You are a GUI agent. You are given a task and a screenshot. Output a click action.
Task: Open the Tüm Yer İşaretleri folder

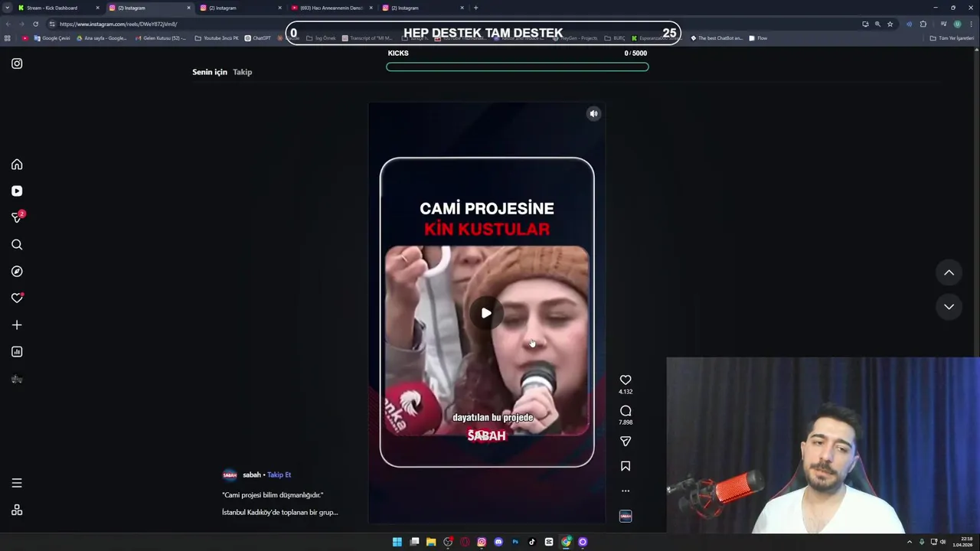tap(952, 38)
